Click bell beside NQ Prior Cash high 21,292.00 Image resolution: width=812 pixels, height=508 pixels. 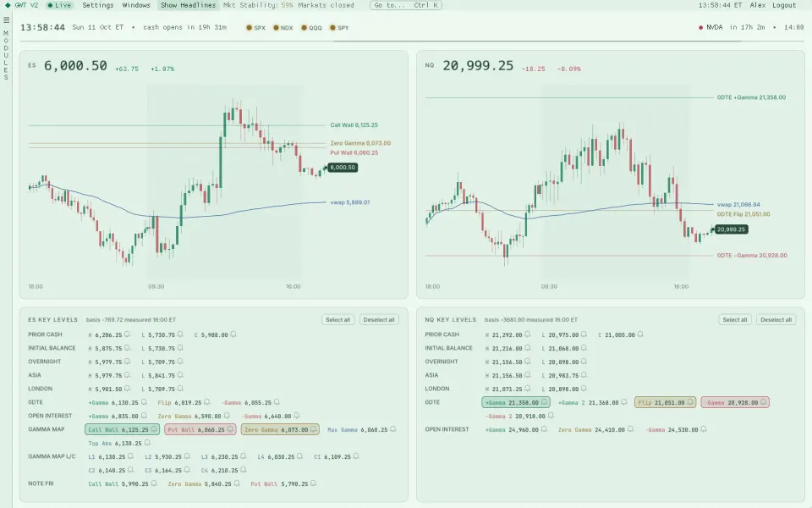[x=527, y=334]
